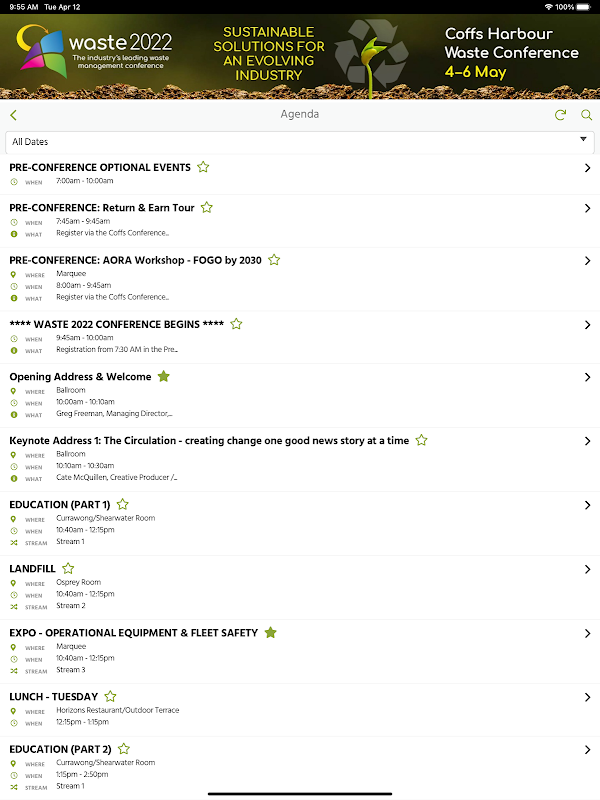Open WASTE 2022 CONFERENCE BEGINS entry
This screenshot has width=600, height=800.
click(300, 337)
